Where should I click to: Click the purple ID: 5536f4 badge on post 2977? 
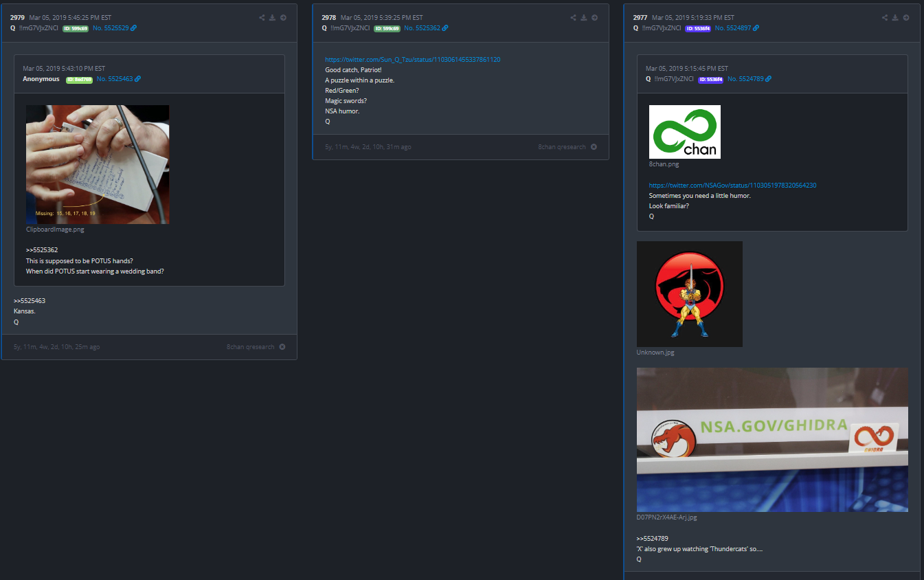(x=698, y=28)
